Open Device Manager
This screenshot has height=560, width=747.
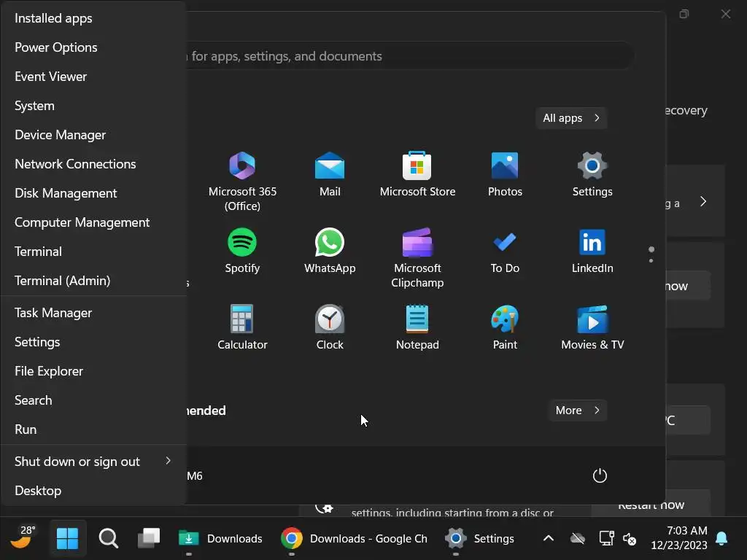pyautogui.click(x=93, y=135)
